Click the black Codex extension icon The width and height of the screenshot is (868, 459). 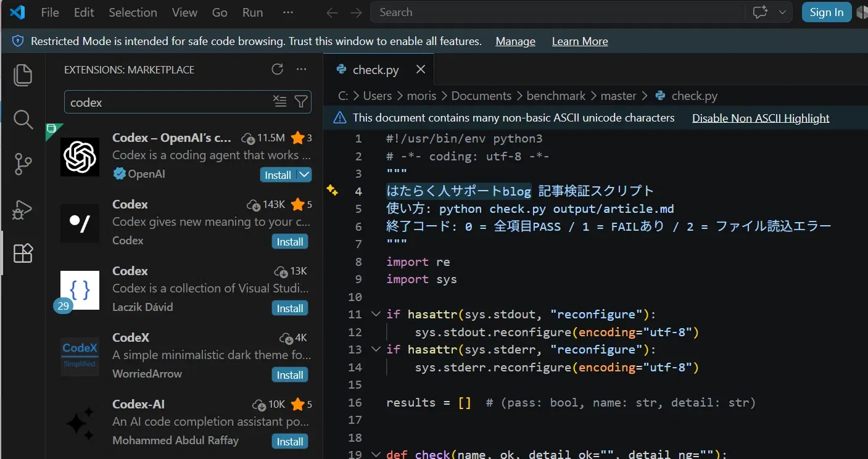pos(80,223)
